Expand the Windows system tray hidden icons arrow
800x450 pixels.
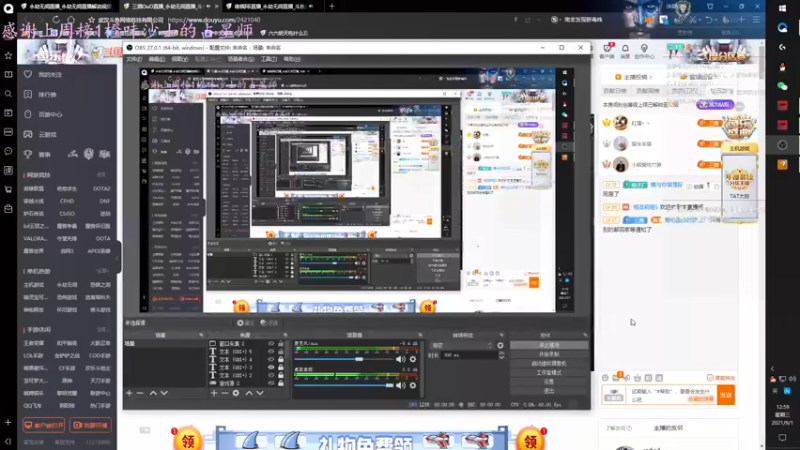click(x=772, y=368)
